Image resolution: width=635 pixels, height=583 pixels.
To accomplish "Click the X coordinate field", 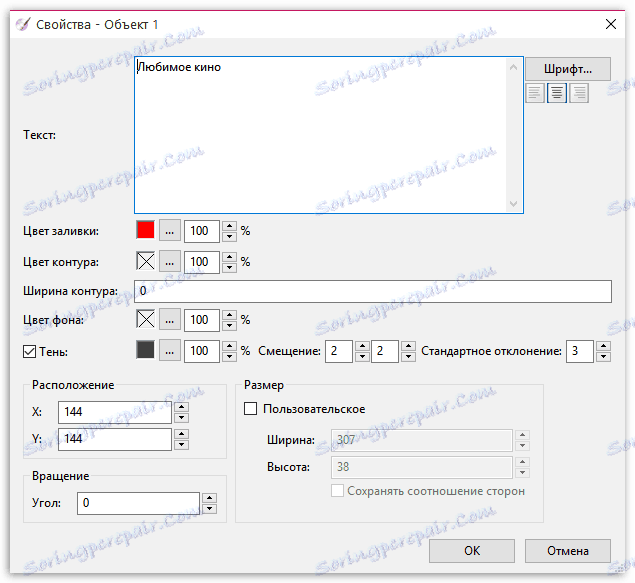I will pos(115,412).
